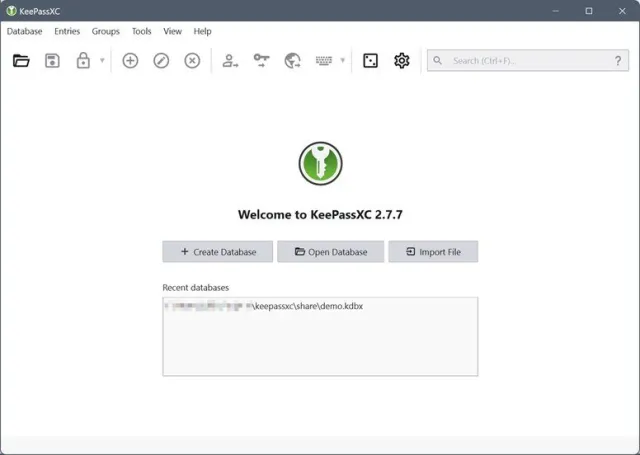
Task: Open the Password Generator dice icon
Action: pos(370,60)
